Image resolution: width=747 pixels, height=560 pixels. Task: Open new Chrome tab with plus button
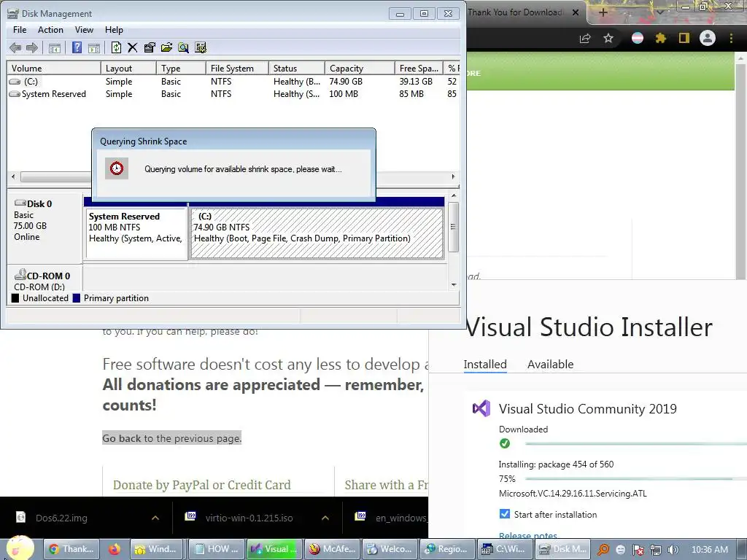point(603,12)
